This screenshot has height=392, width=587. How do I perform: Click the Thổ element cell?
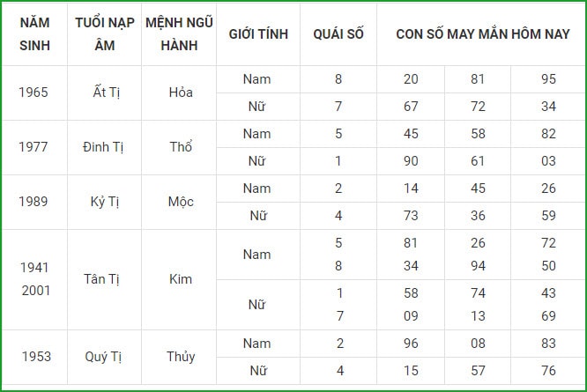pyautogui.click(x=181, y=146)
